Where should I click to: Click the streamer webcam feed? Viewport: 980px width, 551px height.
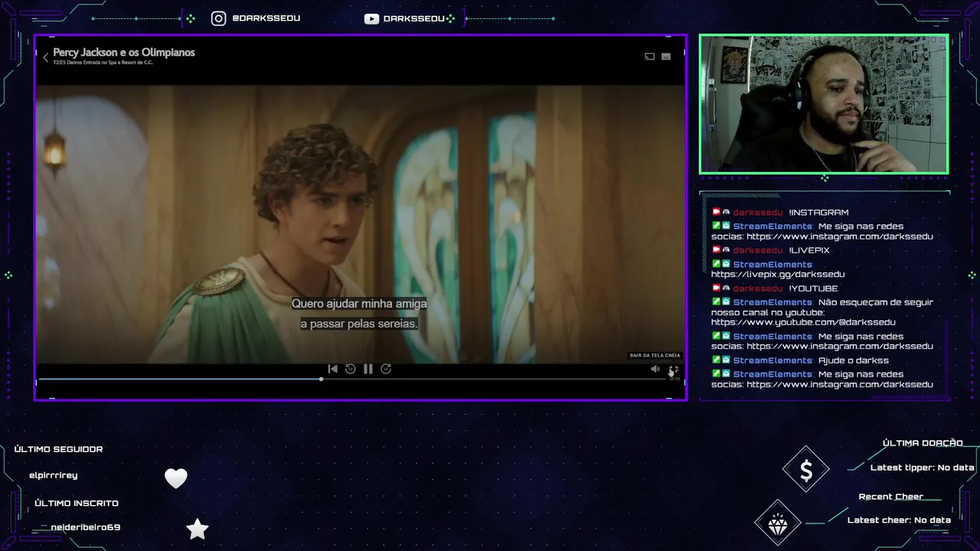(x=824, y=104)
